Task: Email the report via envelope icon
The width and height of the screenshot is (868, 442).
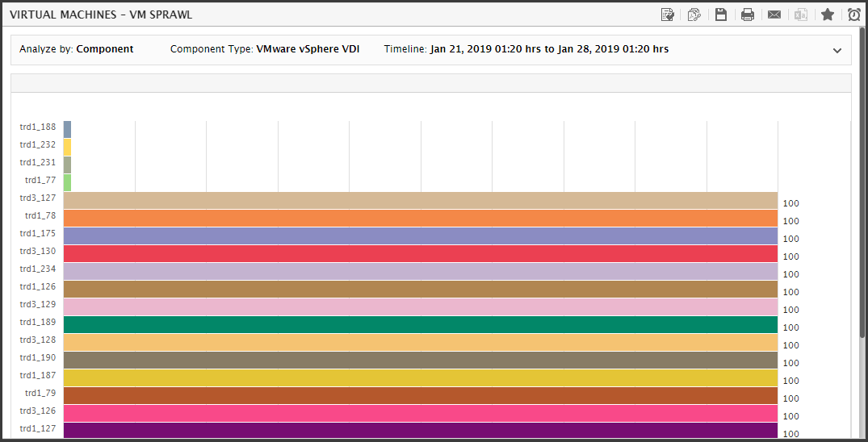Action: [x=774, y=15]
